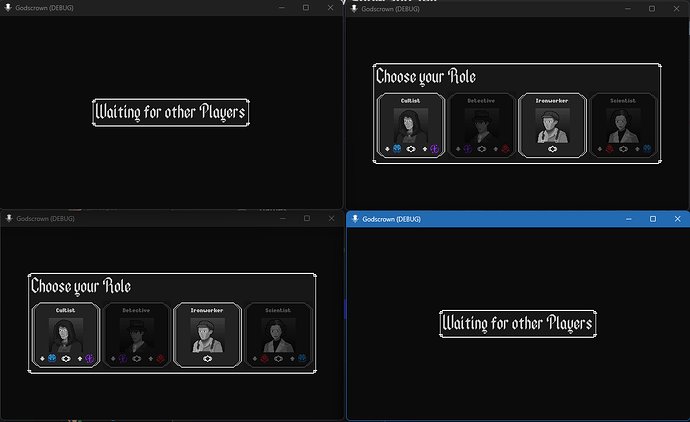Click Cultist's blue skull icon, top-right window

click(x=397, y=149)
